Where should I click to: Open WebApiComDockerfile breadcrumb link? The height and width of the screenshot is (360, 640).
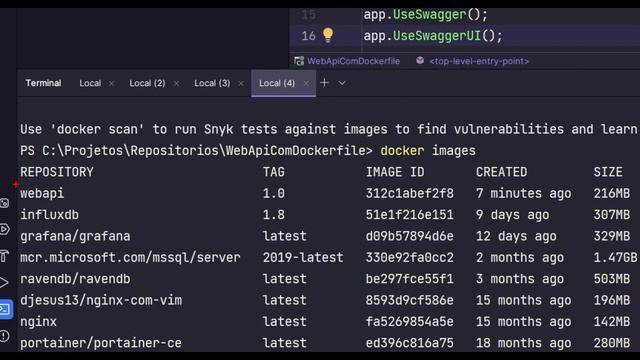(353, 61)
